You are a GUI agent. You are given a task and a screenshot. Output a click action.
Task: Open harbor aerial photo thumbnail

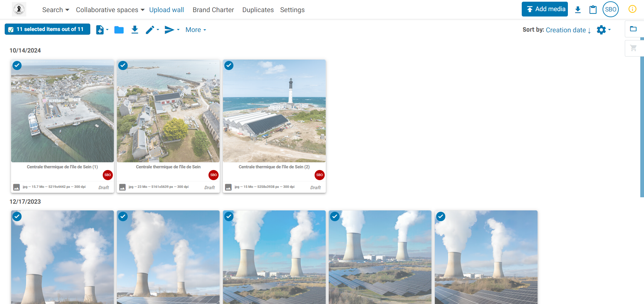click(62, 111)
